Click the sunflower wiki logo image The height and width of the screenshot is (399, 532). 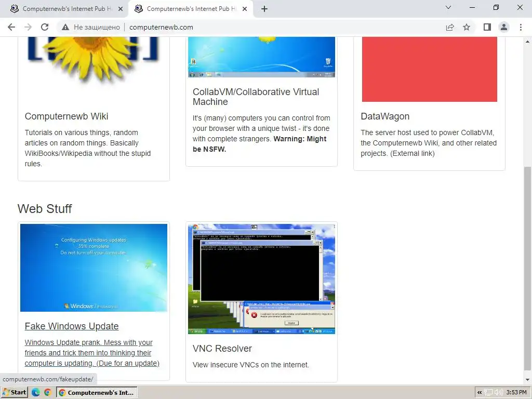pos(94,59)
